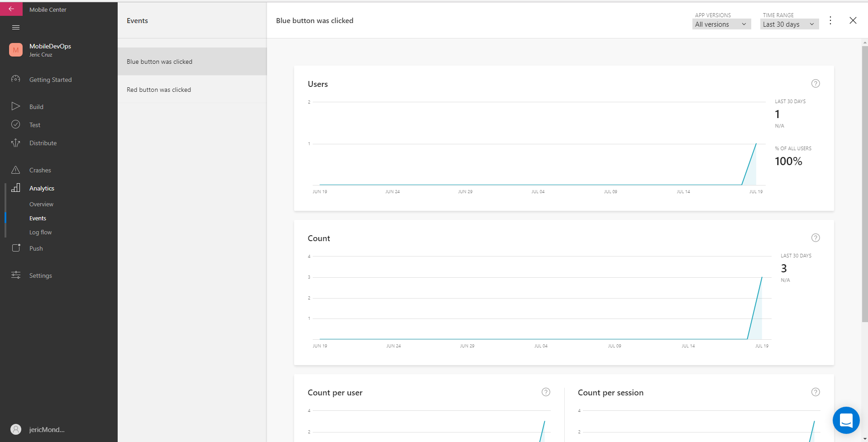868x442 pixels.
Task: Open the Distribute section
Action: point(43,143)
